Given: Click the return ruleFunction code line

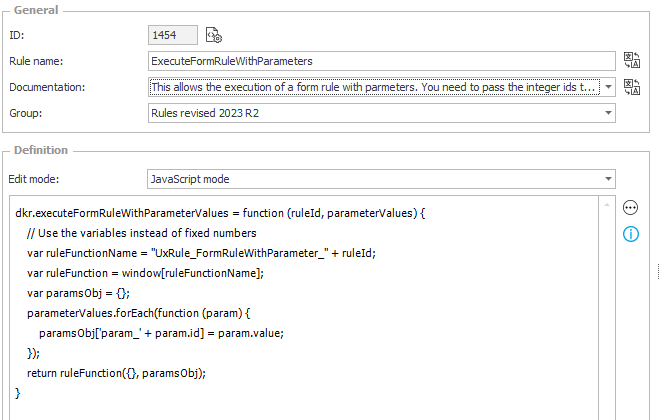Looking at the screenshot, I should pos(116,373).
